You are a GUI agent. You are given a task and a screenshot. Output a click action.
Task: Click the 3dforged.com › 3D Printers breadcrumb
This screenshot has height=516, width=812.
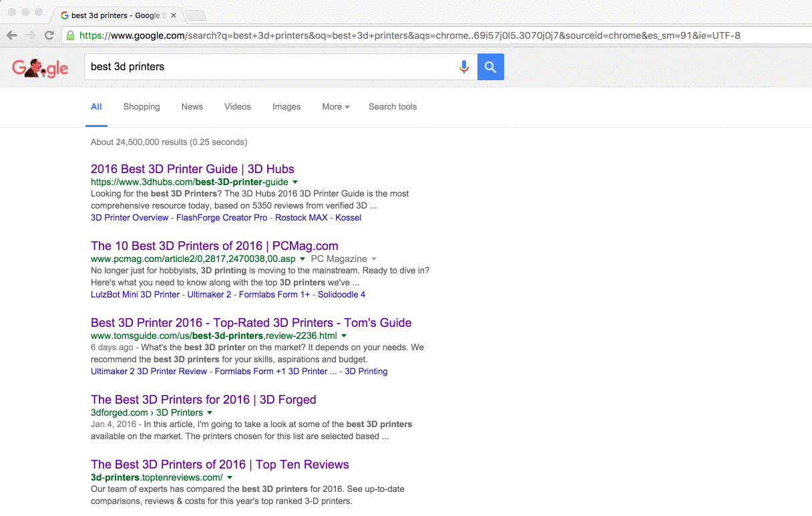(147, 412)
